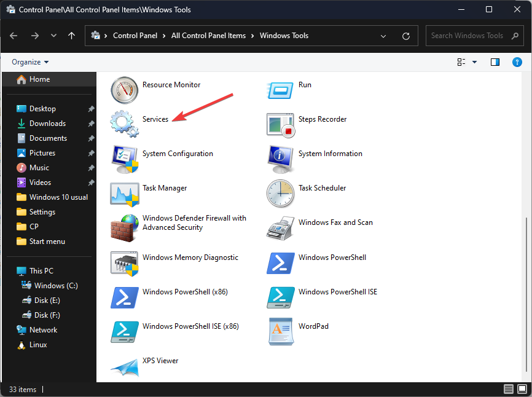Open Windows PowerShell ISE icon
Image resolution: width=532 pixels, height=397 pixels.
tap(281, 297)
